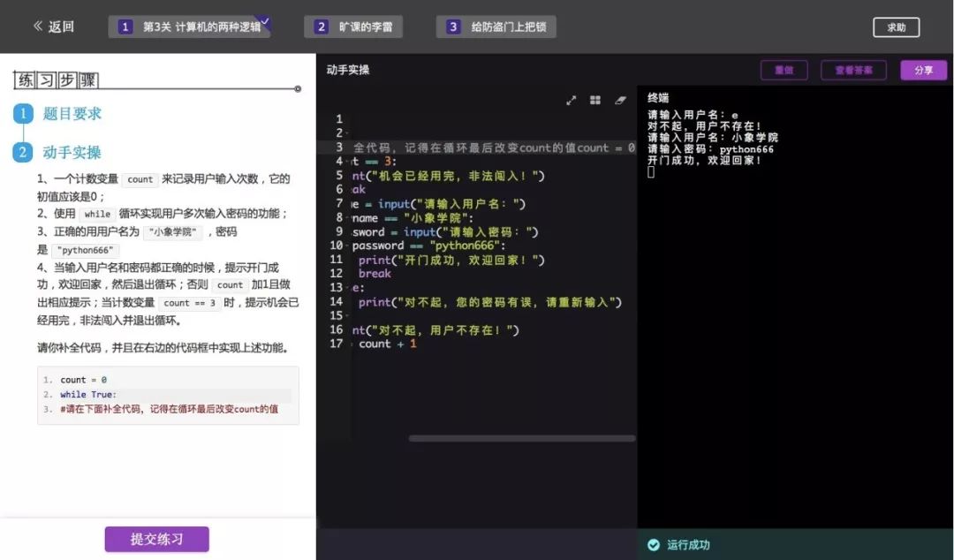Click the grid layout icon in editor

[595, 100]
